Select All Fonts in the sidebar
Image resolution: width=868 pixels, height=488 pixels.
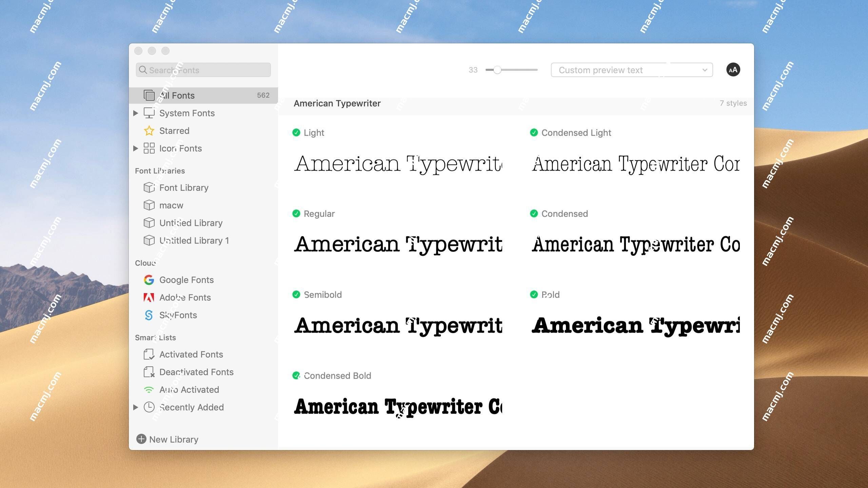click(203, 95)
